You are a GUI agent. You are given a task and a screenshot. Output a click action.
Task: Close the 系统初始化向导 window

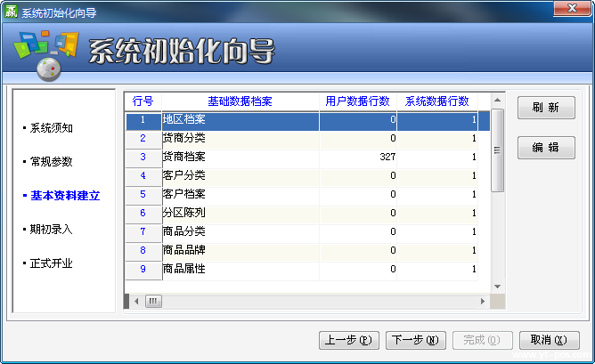[x=572, y=8]
